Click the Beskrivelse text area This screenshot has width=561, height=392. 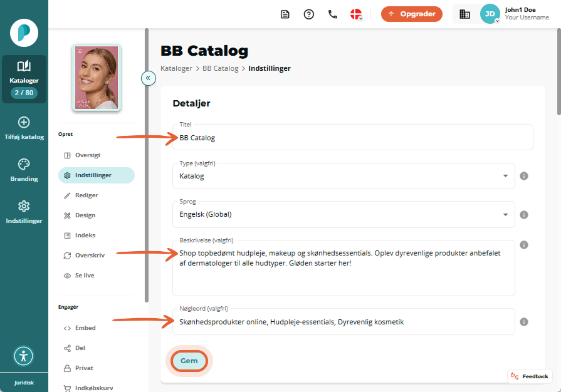tap(343, 268)
